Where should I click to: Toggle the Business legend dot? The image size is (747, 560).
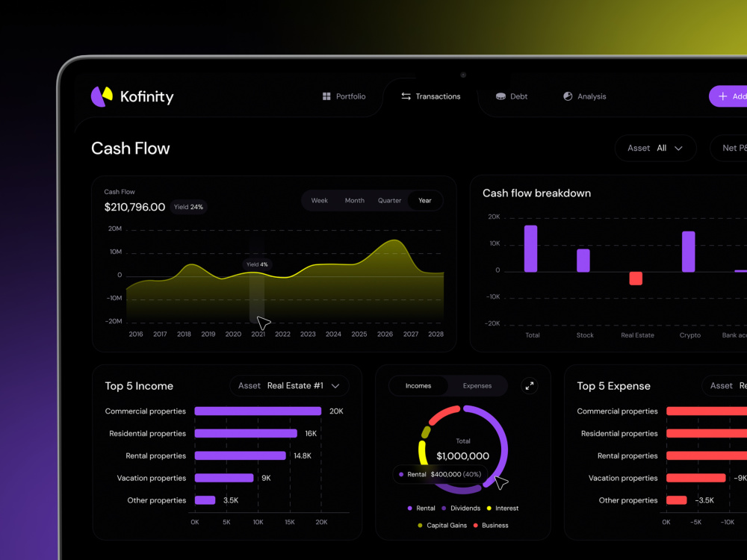pos(475,525)
